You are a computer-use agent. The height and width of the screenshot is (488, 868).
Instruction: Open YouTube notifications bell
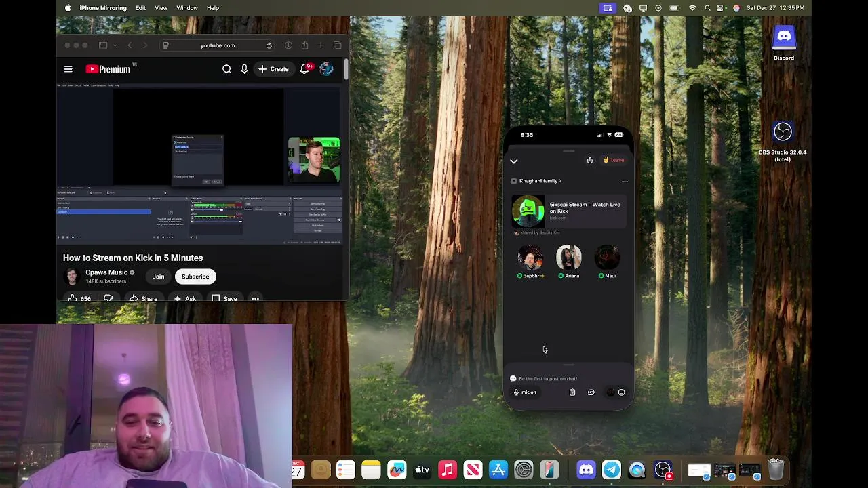click(307, 69)
